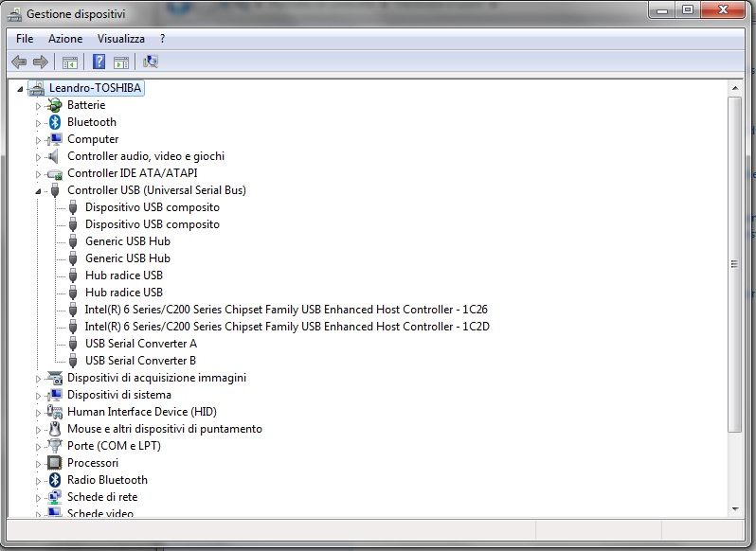The width and height of the screenshot is (756, 551).
Task: Click the Schede di rete icon
Action: tap(55, 497)
